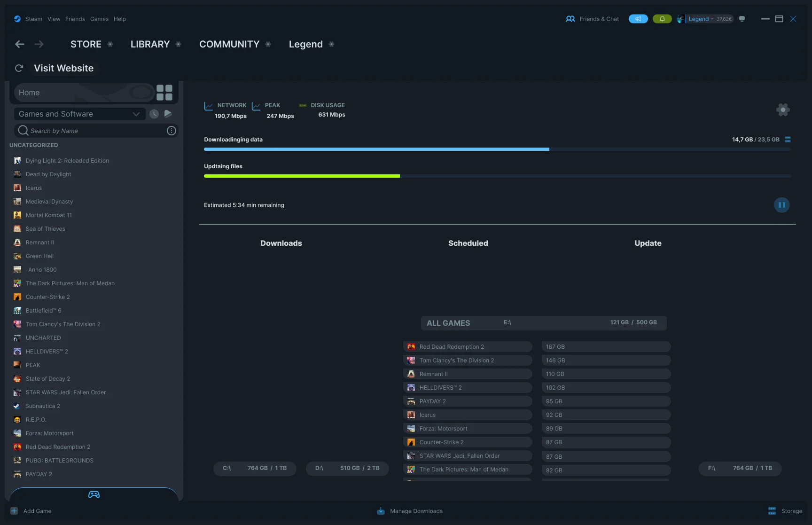Open the Steam menu
Screen dimensions: 812x525
[x=34, y=19]
